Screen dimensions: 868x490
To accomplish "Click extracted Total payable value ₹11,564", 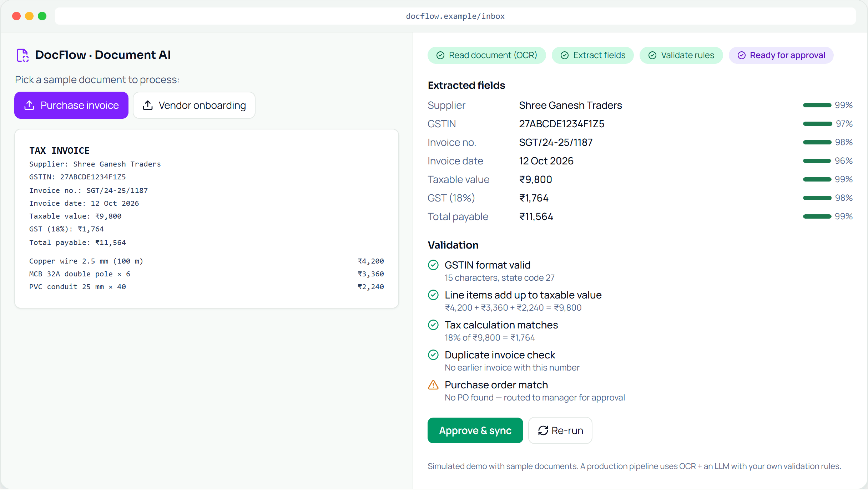I will pyautogui.click(x=536, y=216).
